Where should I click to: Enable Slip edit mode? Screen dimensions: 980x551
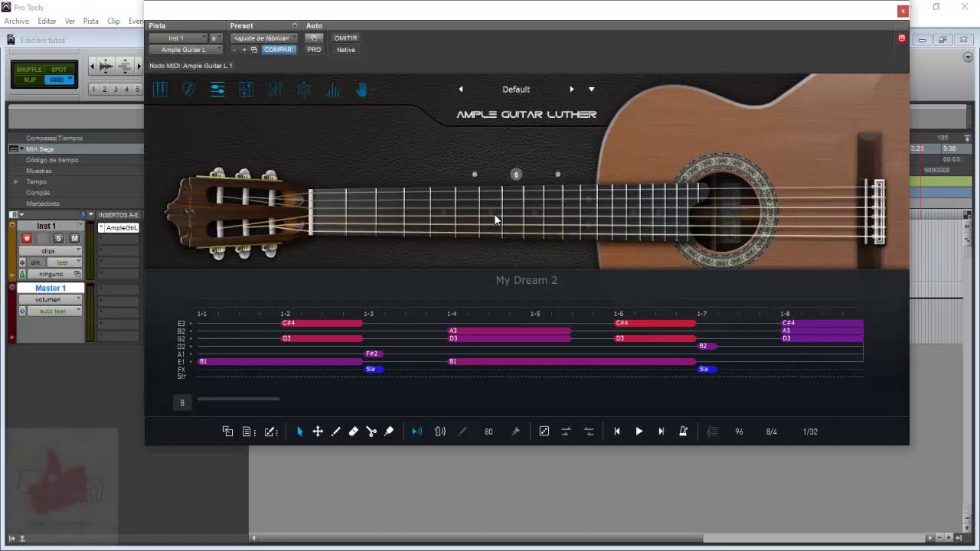coord(30,80)
